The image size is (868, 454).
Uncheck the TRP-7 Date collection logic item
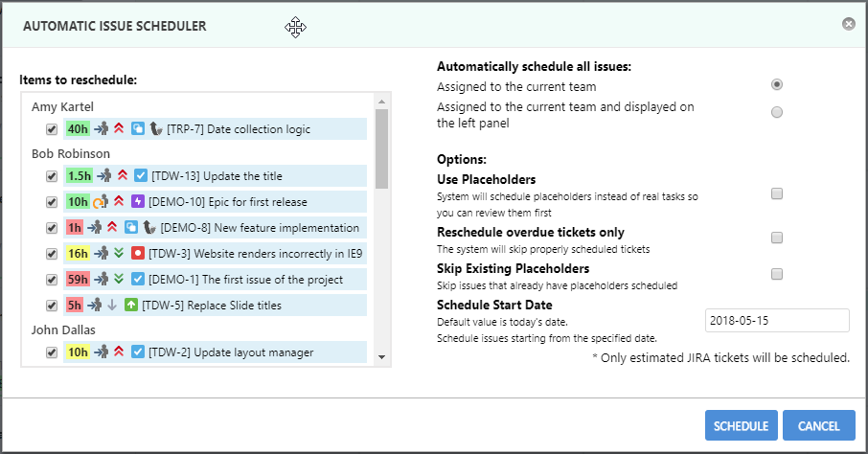click(x=52, y=129)
